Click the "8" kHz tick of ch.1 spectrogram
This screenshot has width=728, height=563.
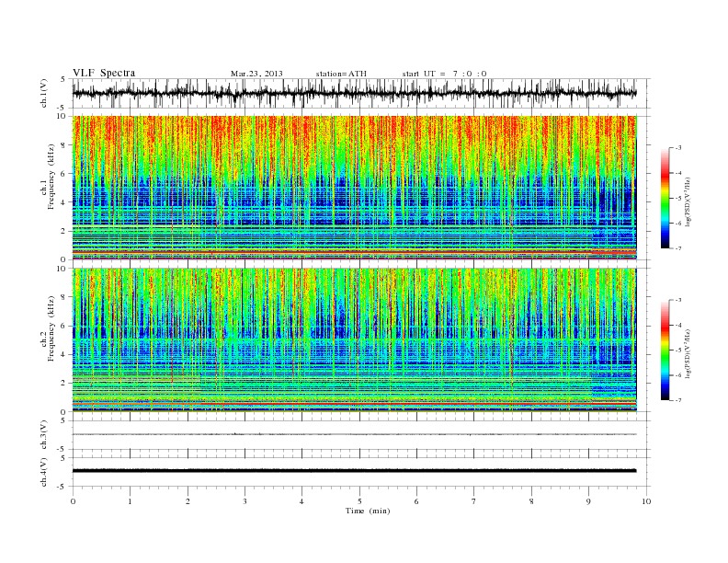click(64, 145)
